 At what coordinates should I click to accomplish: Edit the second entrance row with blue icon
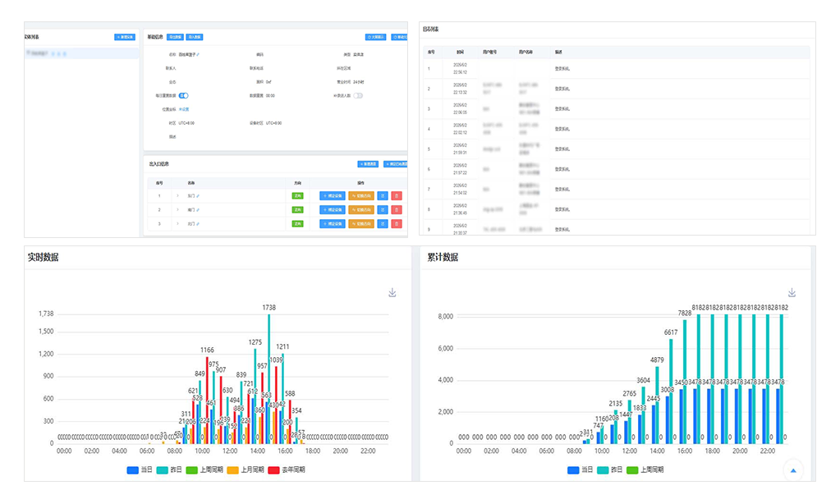coord(383,210)
